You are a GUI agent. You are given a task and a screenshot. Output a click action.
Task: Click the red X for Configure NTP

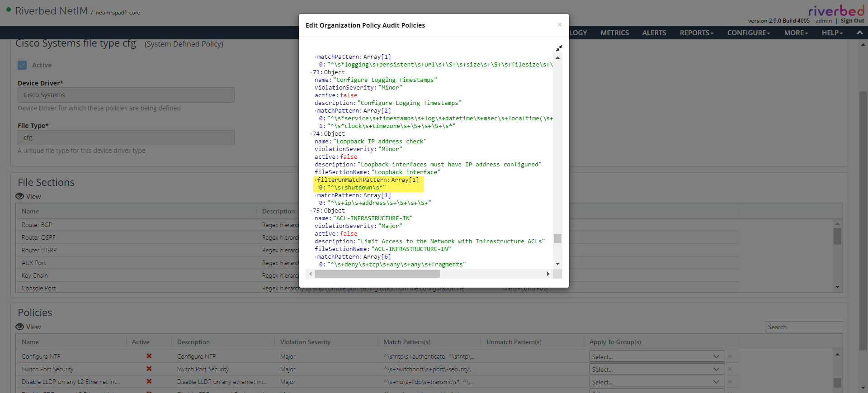click(x=149, y=356)
